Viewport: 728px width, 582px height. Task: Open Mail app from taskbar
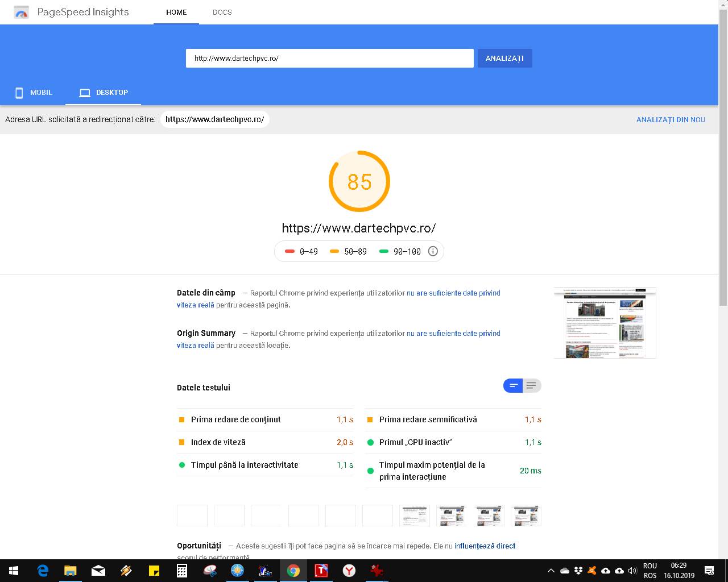[98, 571]
